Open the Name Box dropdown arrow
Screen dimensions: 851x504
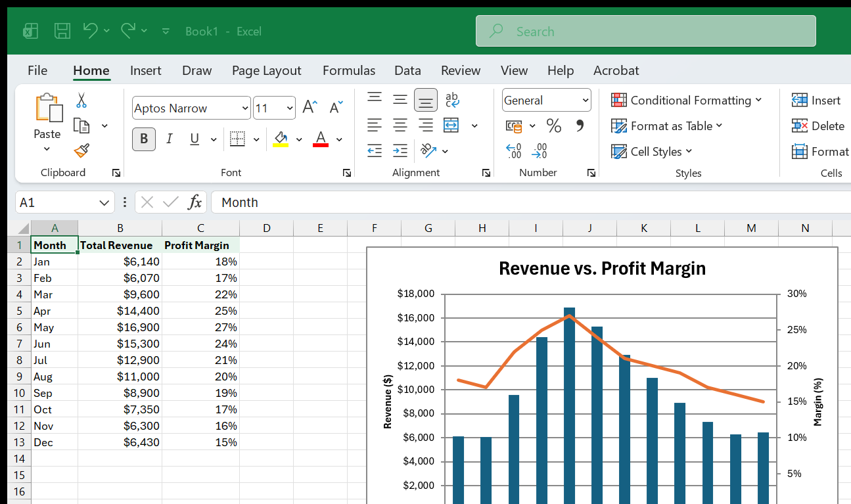tap(104, 202)
